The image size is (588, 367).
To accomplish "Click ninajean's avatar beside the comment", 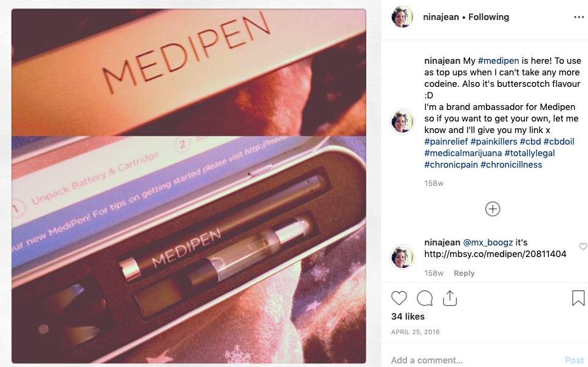I will coord(402,257).
